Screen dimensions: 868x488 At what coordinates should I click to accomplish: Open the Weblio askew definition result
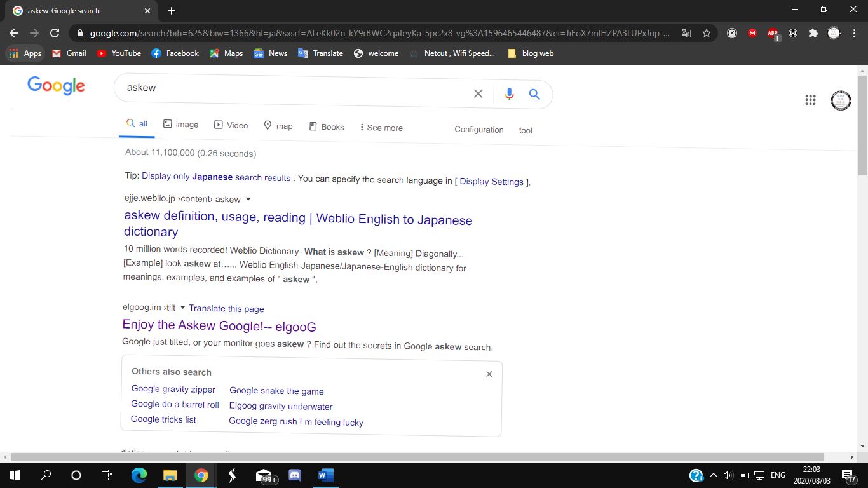click(x=298, y=224)
